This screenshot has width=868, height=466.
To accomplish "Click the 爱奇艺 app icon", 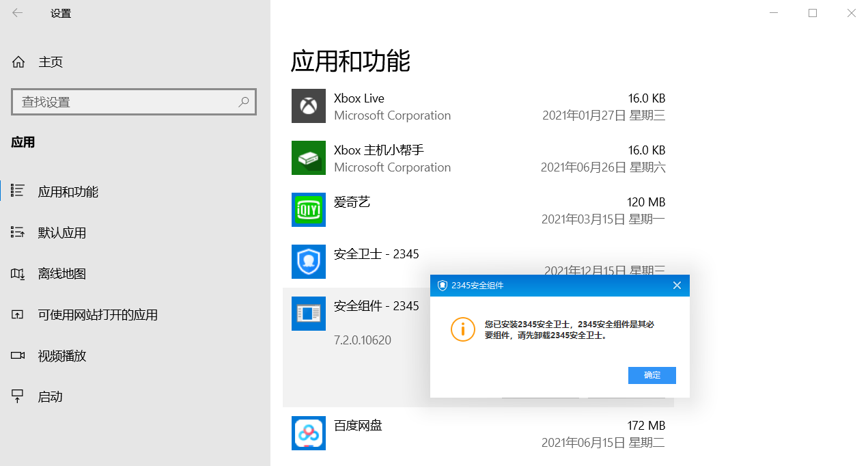I will tap(309, 210).
